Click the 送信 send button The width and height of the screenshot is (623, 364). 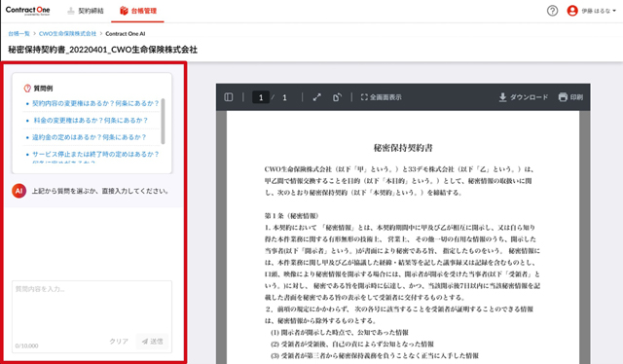point(152,342)
